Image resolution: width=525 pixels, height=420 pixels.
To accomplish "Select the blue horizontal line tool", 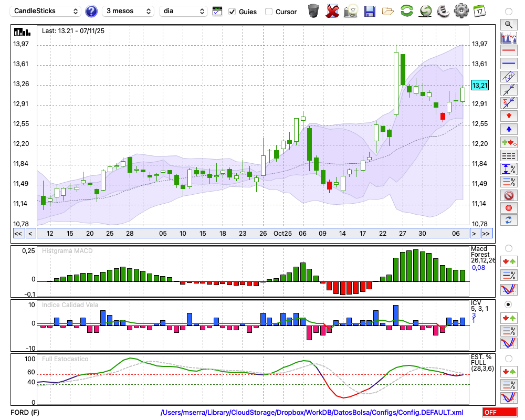I will click(x=508, y=64).
